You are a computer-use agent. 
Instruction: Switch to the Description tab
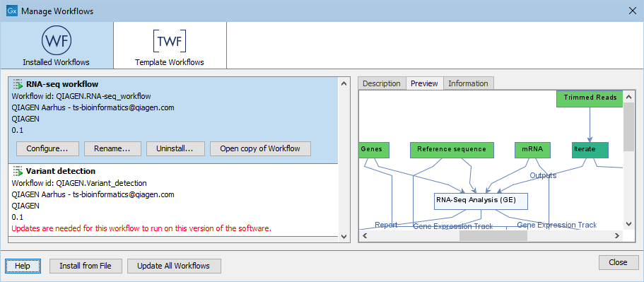(382, 83)
